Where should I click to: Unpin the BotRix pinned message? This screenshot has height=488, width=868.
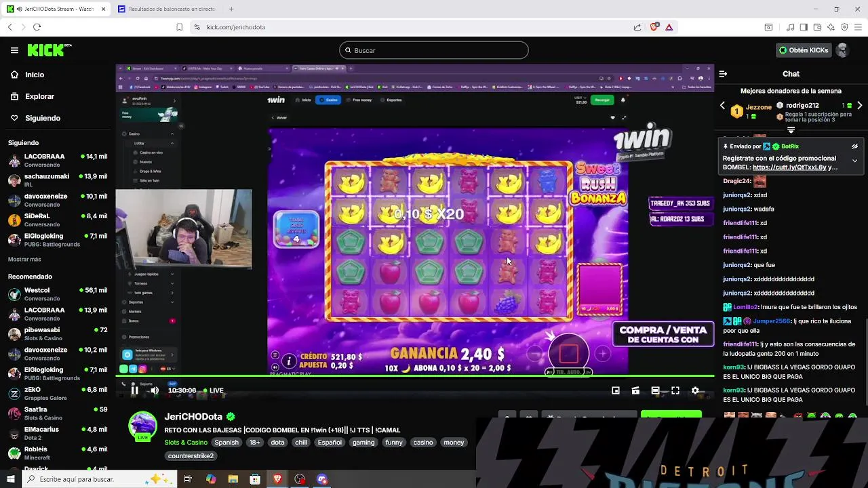coord(855,146)
